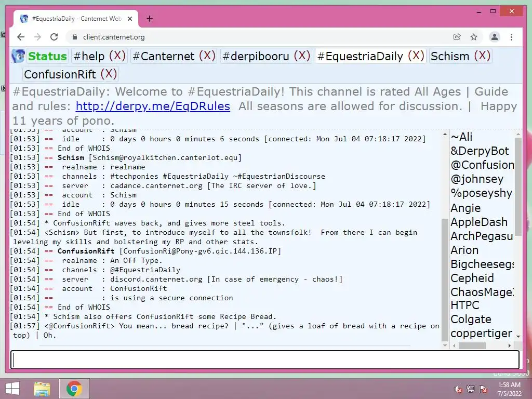The width and height of the screenshot is (532, 399).
Task: Click the user list vertical scrollbar thumb
Action: coord(518,187)
